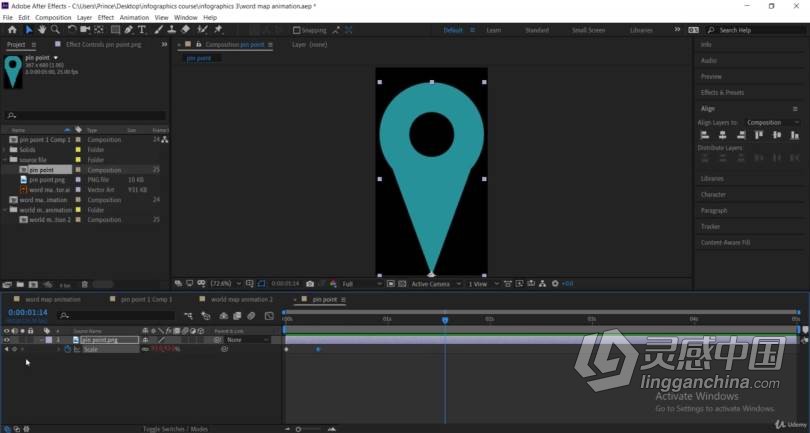Delete the selected project item with the trash icon
The height and width of the screenshot is (433, 810).
[85, 284]
